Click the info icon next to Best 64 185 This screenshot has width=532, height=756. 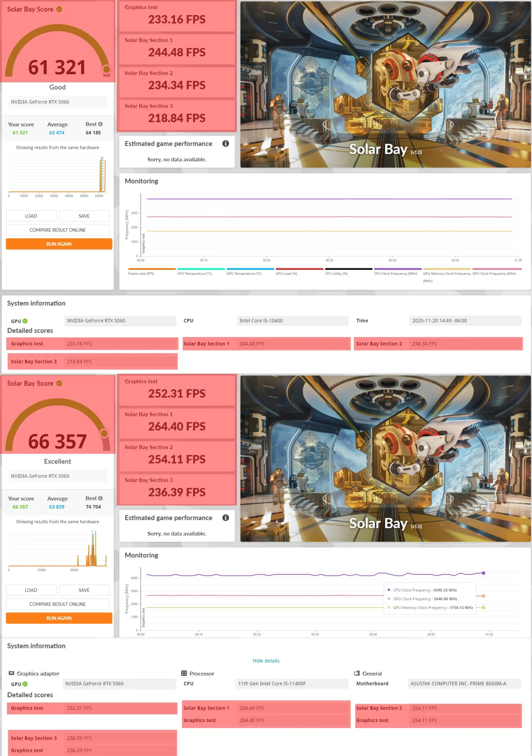coord(100,124)
